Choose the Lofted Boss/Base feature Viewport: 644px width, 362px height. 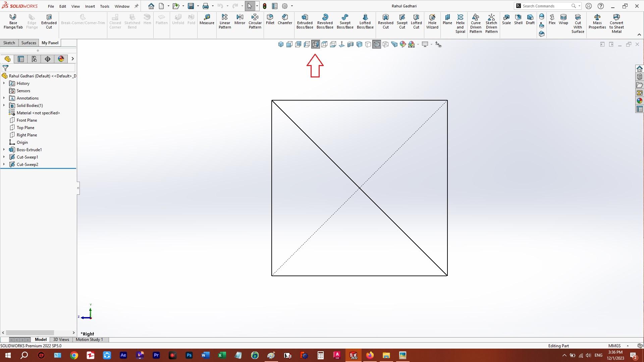click(x=365, y=21)
